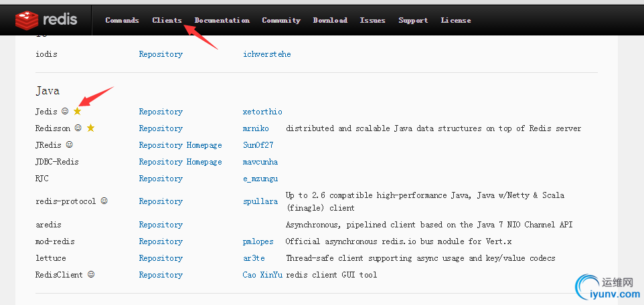This screenshot has height=305, width=644.
Task: Visit author link mavcunha
Action: click(x=260, y=162)
